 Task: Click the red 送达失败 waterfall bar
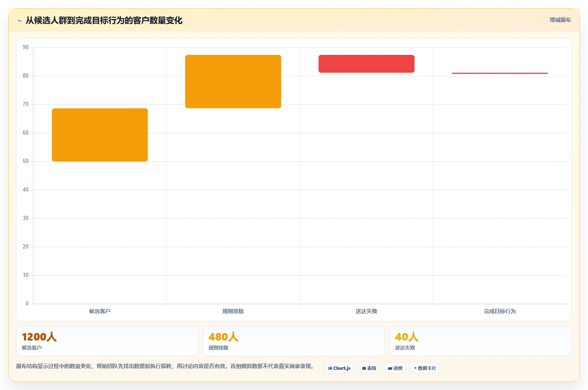click(x=367, y=64)
